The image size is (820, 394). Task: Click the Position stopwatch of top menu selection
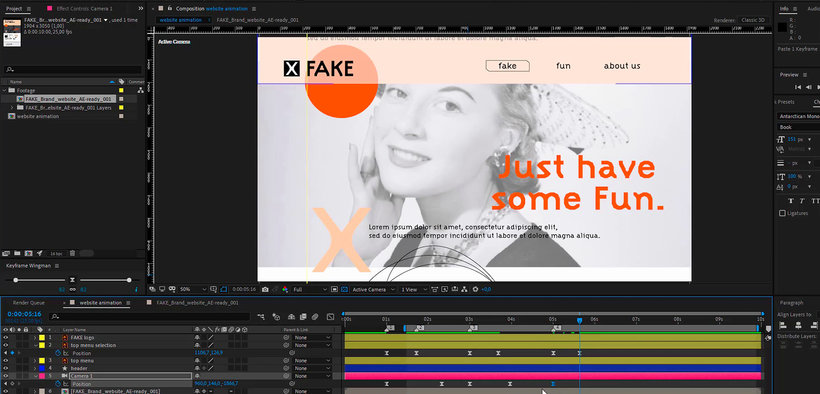[58, 353]
